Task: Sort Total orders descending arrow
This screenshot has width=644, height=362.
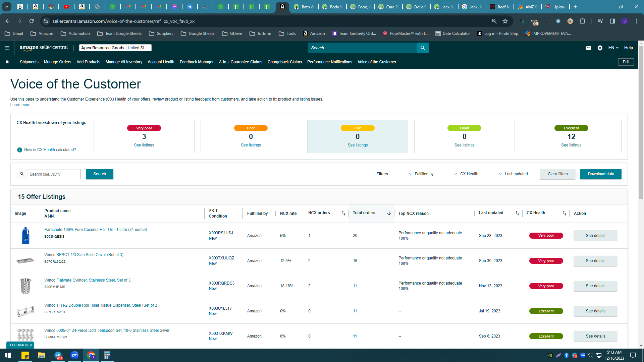Action: pyautogui.click(x=389, y=213)
